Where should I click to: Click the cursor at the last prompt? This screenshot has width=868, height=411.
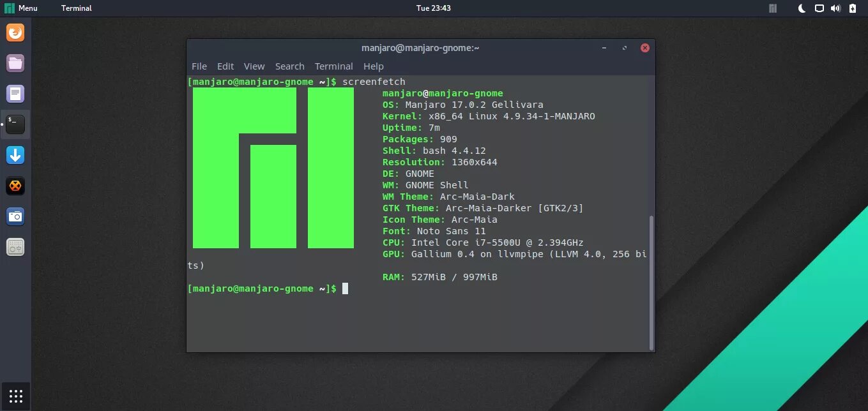pos(346,288)
